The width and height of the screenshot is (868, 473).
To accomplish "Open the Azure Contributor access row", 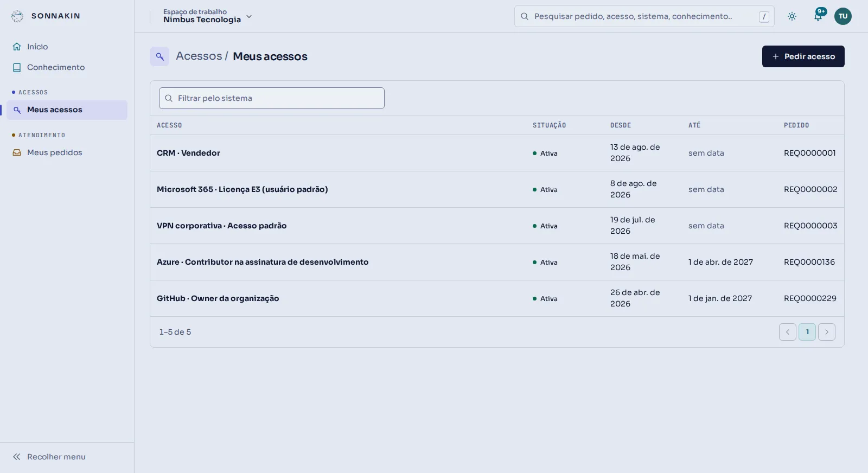I will tap(497, 262).
